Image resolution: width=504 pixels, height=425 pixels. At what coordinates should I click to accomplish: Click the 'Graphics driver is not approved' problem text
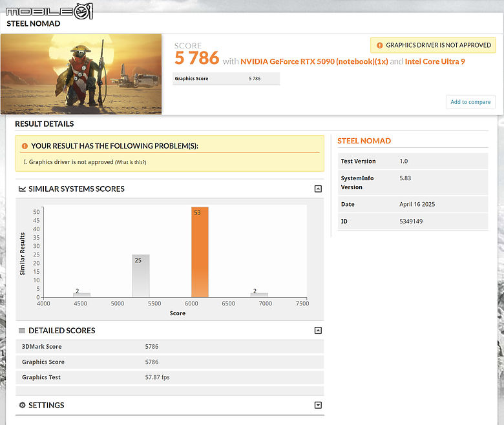[x=71, y=162]
